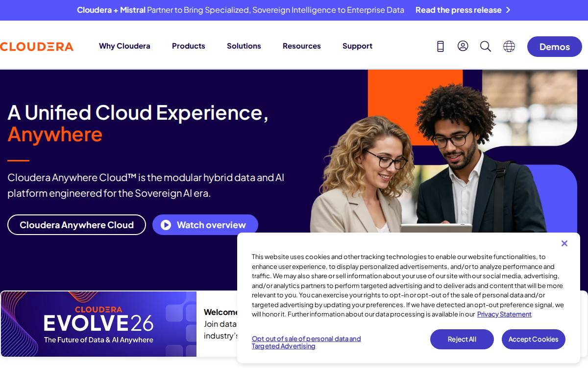Screen dimensions: 588x368
Task: Open the user account icon
Action: (463, 46)
